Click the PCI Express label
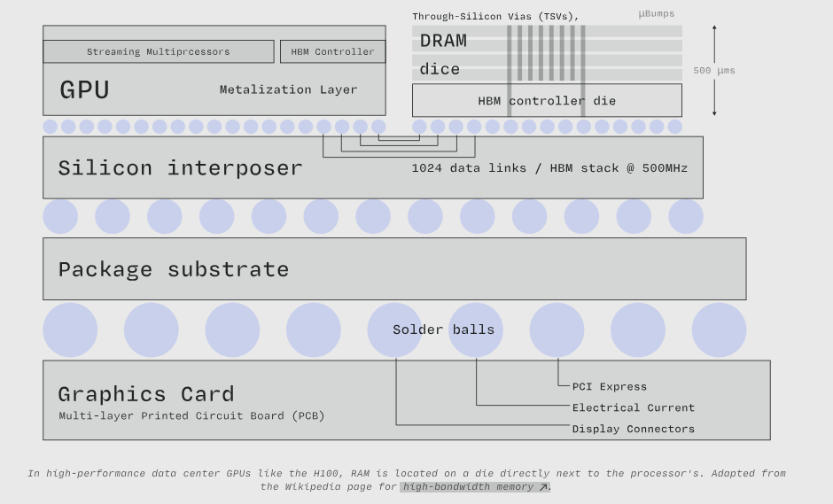 point(609,386)
